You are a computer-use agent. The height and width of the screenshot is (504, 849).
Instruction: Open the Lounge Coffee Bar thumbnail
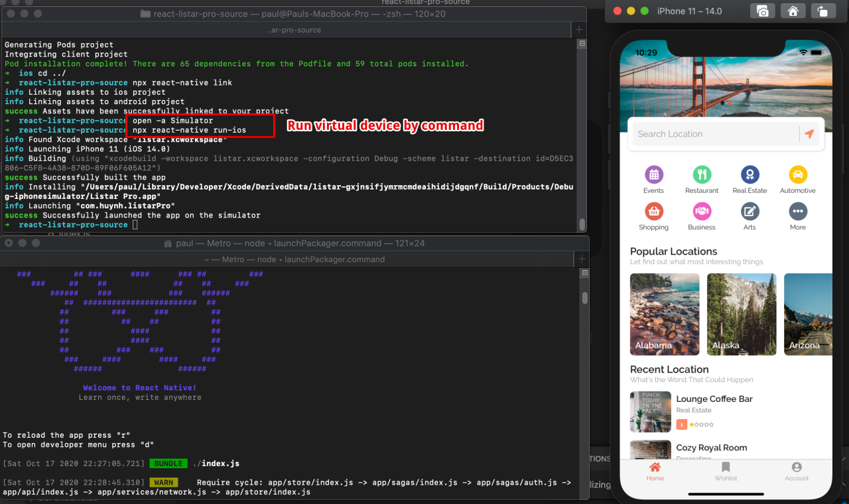click(651, 412)
